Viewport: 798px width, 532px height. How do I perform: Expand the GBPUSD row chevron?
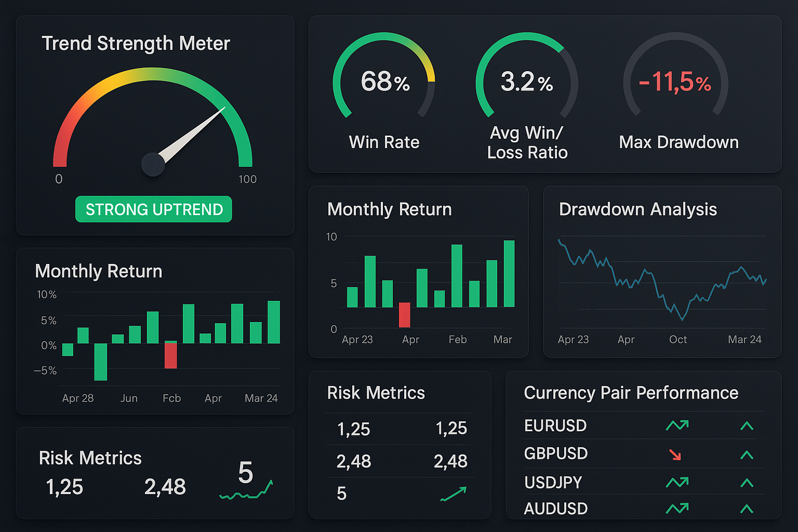click(747, 455)
